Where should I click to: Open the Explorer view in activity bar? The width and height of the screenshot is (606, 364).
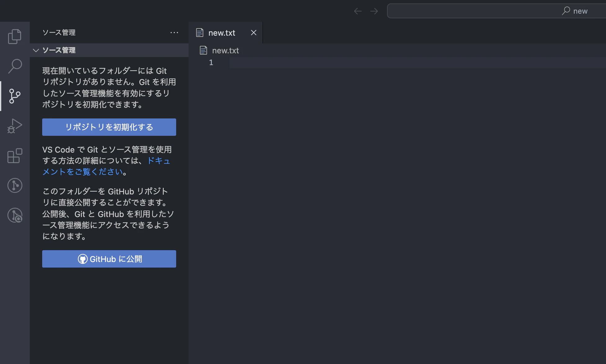coord(15,37)
